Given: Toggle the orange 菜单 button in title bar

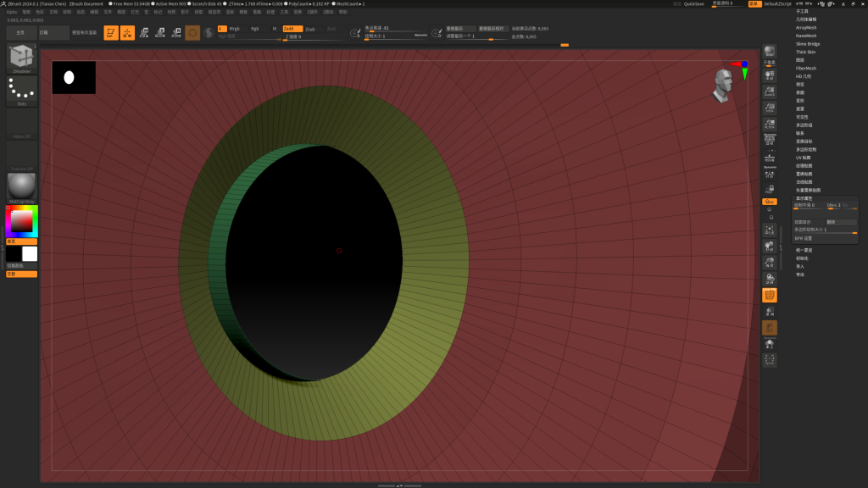Looking at the screenshot, I should [754, 4].
